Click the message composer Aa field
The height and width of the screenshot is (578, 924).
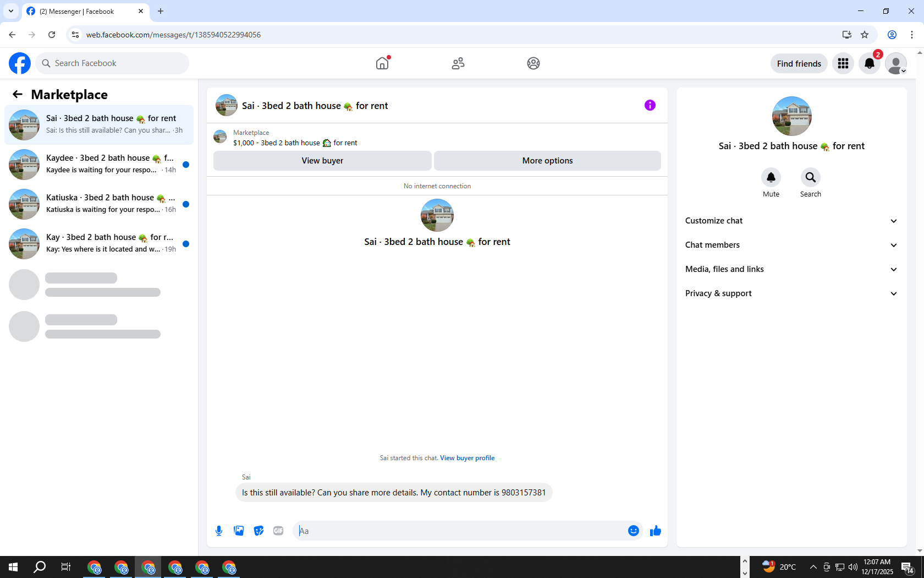[x=459, y=531]
